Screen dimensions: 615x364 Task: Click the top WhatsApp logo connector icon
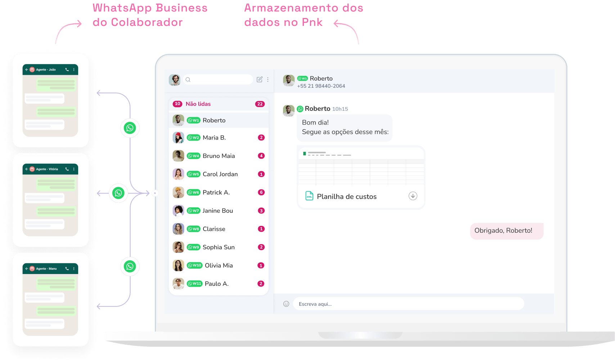(x=130, y=128)
